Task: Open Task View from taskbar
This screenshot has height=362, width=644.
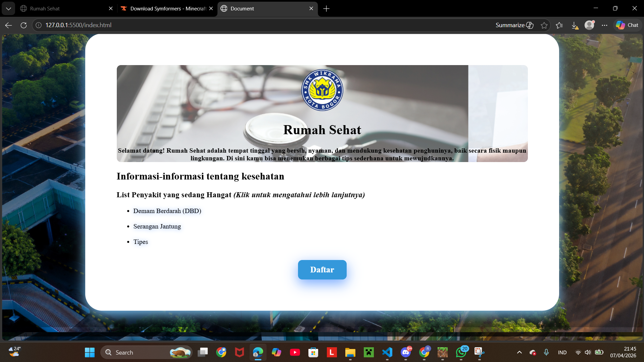Action: coord(203,352)
